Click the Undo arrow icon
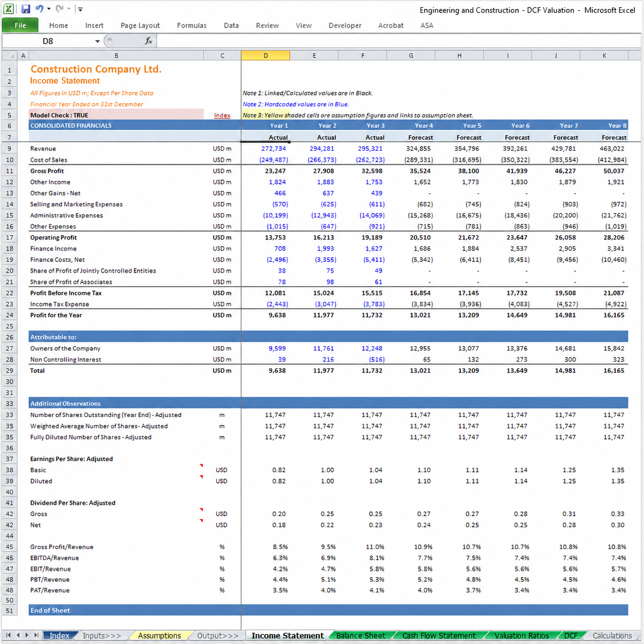This screenshot has height=644, width=644. click(x=40, y=9)
